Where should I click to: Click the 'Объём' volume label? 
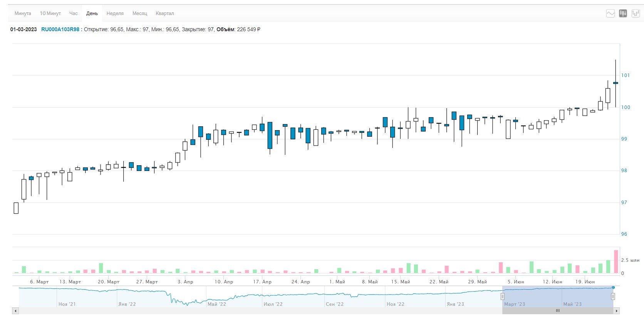pos(225,29)
